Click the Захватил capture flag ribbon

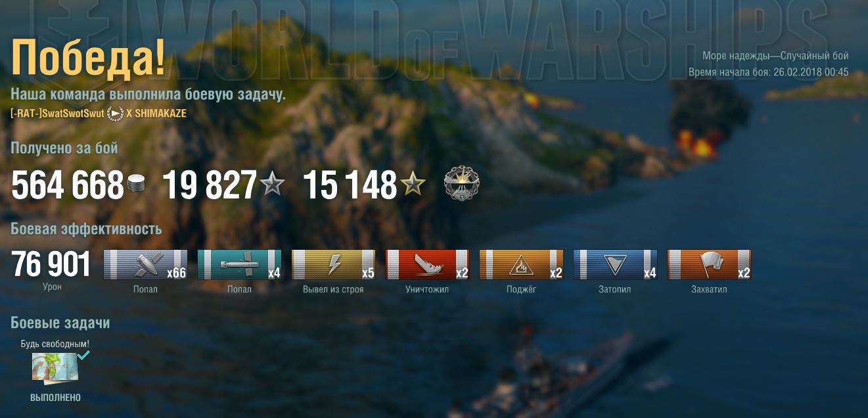pyautogui.click(x=709, y=265)
